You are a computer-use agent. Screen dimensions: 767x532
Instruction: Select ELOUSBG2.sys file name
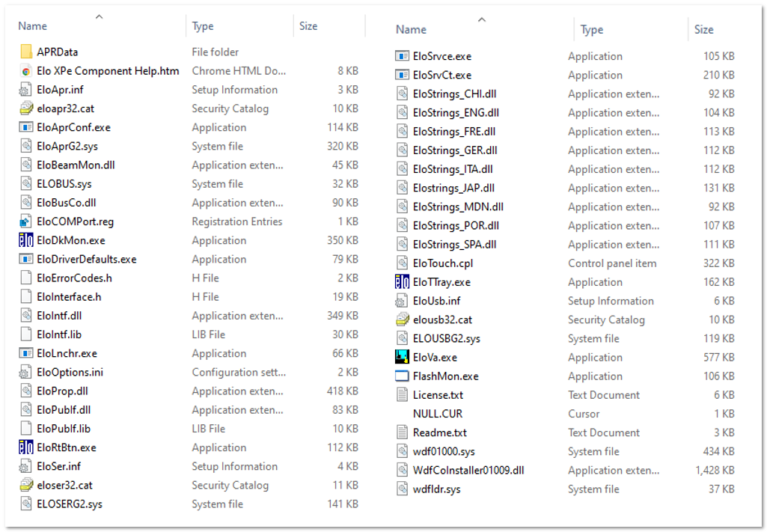447,338
